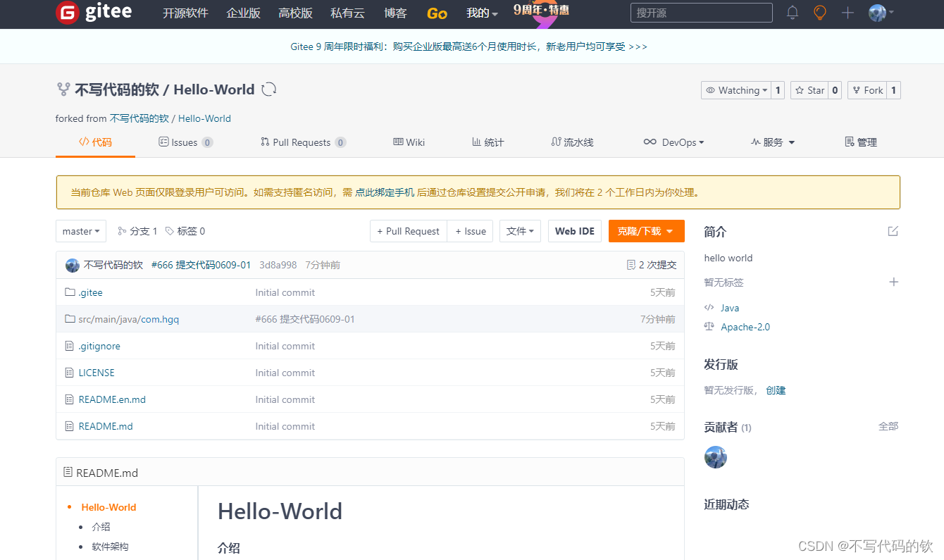Image resolution: width=944 pixels, height=560 pixels.
Task: Click commit hash 3d8a998
Action: click(278, 265)
